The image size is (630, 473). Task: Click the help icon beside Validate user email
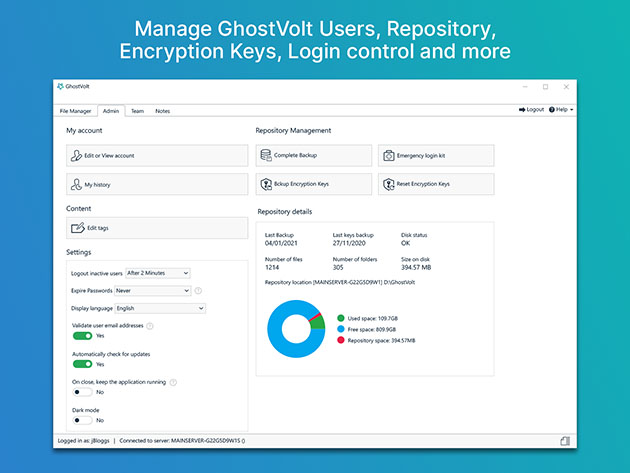[x=150, y=326]
